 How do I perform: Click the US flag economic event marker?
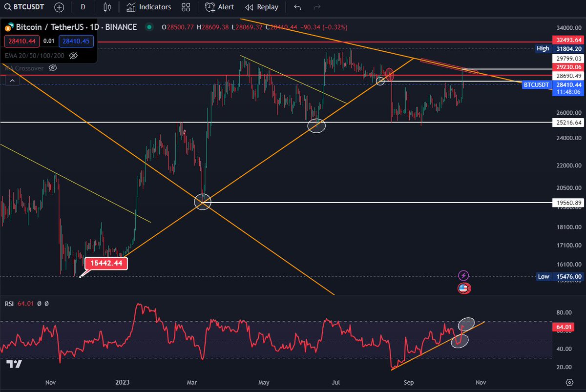pyautogui.click(x=463, y=288)
